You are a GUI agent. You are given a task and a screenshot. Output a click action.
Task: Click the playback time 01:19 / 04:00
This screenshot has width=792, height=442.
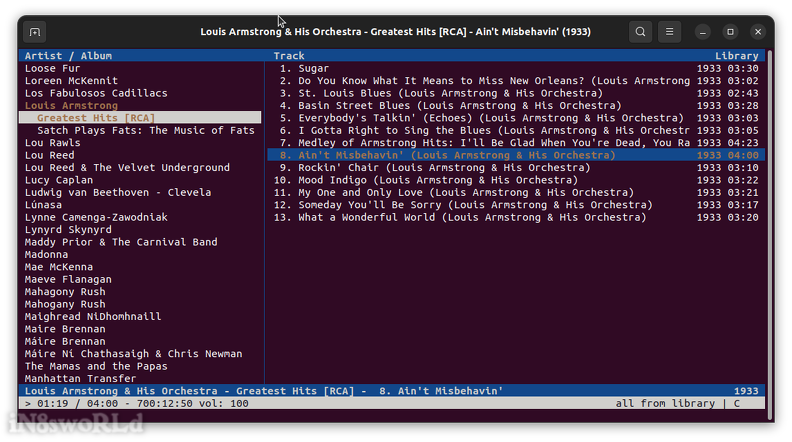(77, 404)
